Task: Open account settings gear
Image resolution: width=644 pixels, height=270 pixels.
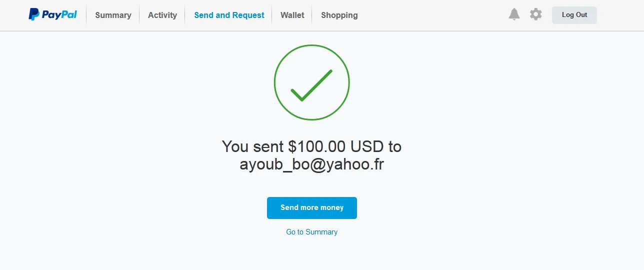Action: (x=535, y=14)
